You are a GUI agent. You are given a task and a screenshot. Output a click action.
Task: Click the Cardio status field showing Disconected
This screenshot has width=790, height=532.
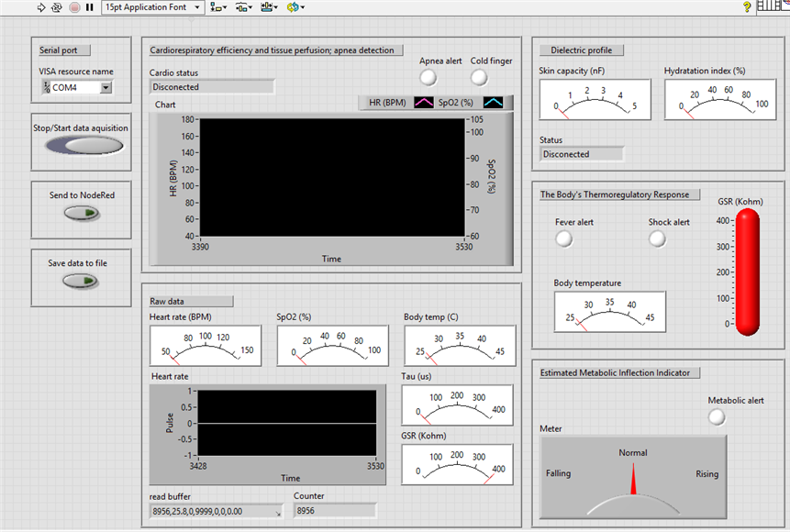coord(212,86)
